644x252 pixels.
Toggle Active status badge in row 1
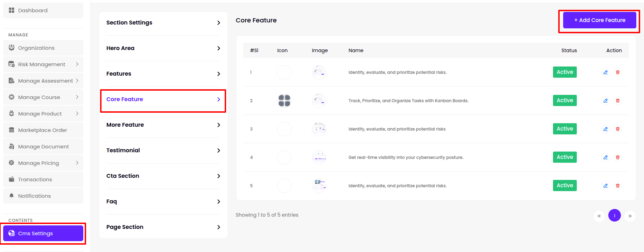(x=565, y=72)
